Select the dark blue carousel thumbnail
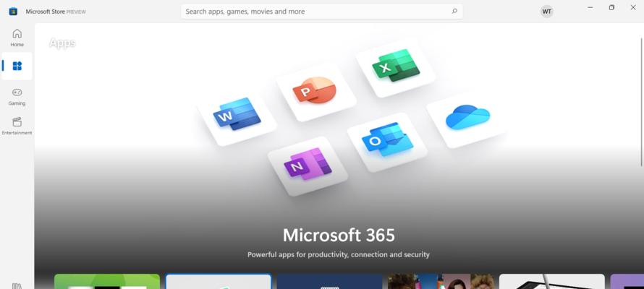Viewport: 644px width, 289px height. point(329,282)
